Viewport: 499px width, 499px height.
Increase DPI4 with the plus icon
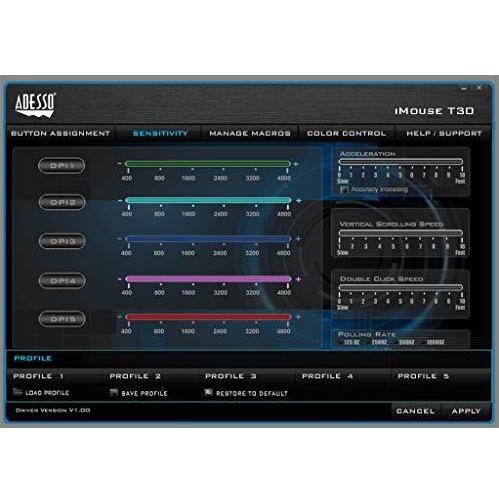click(x=298, y=279)
